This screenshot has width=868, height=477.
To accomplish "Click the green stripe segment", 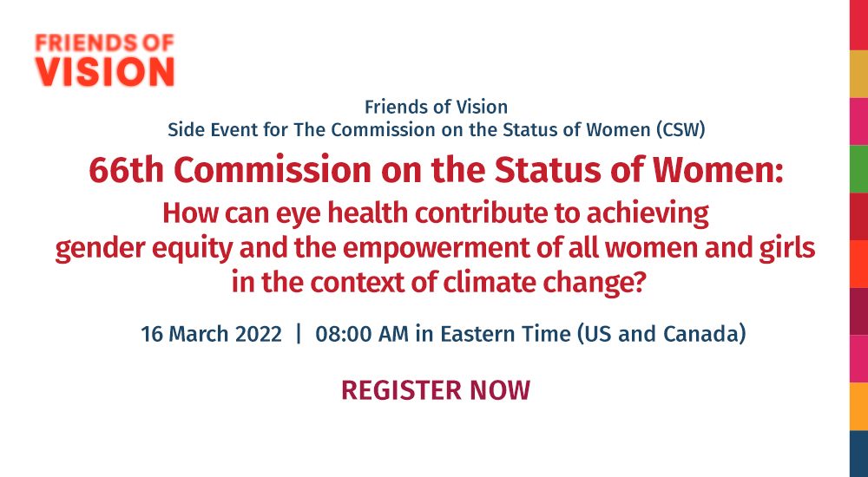I will (x=858, y=169).
